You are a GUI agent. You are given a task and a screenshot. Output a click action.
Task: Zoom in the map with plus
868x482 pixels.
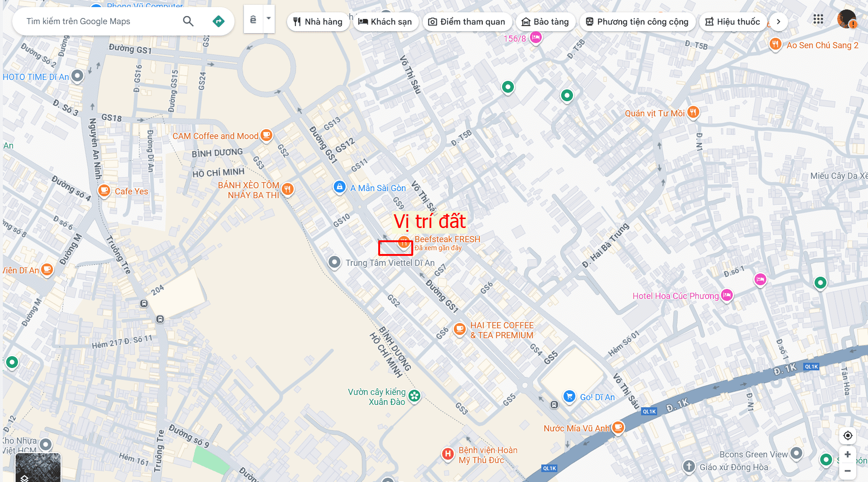848,455
